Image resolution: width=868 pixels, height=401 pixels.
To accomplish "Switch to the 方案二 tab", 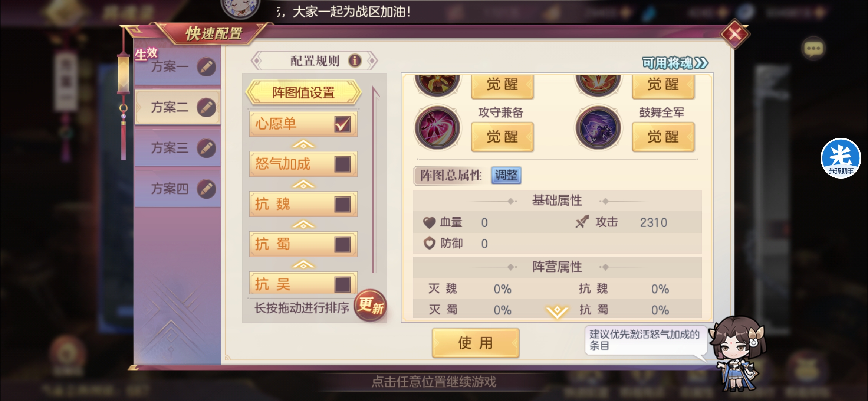I will 177,107.
